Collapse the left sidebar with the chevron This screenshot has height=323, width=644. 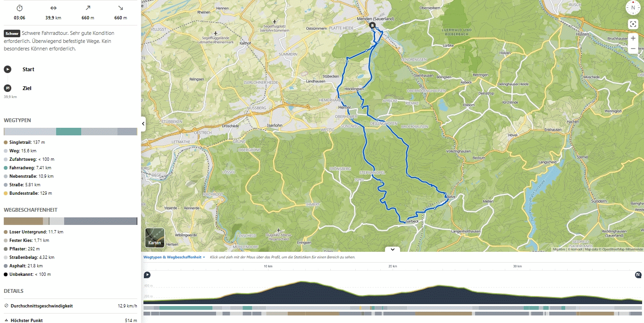143,124
